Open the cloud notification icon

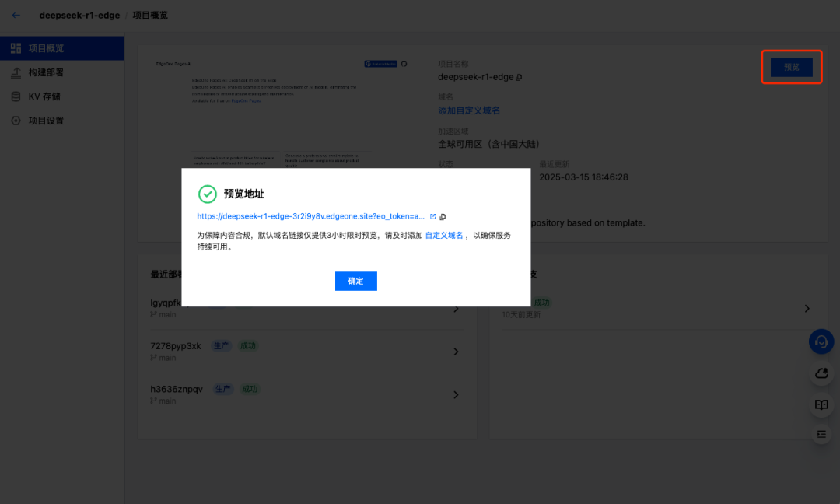[x=821, y=373]
